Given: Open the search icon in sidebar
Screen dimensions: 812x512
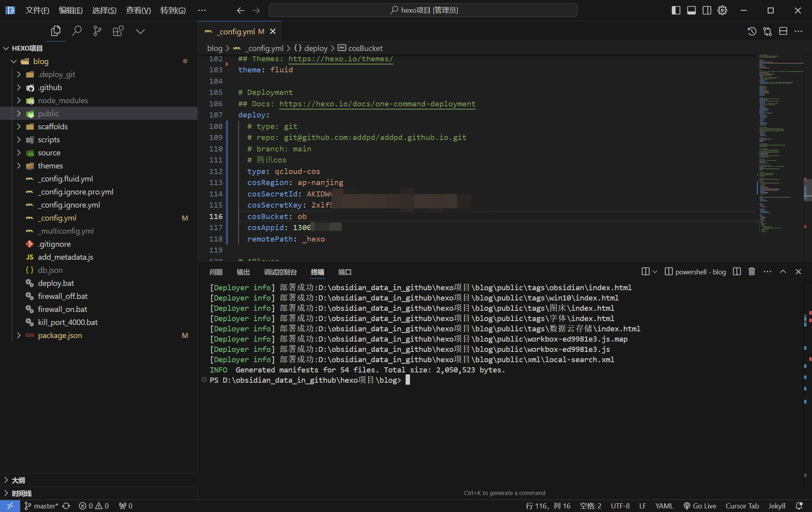Looking at the screenshot, I should click(76, 30).
